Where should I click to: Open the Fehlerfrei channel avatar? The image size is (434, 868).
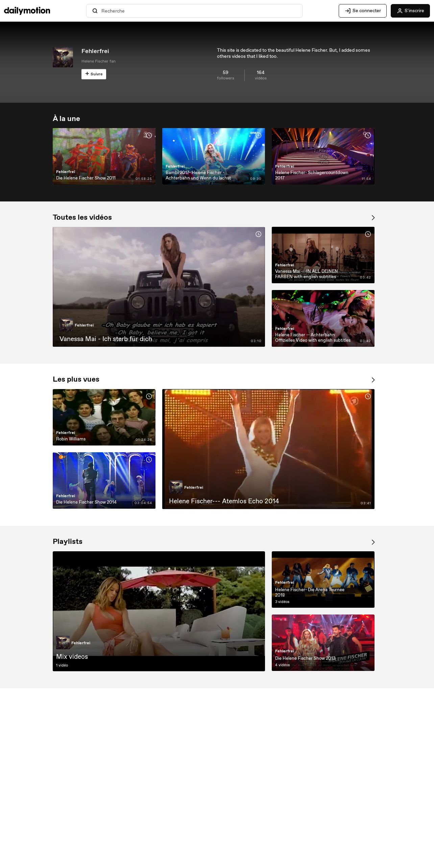63,57
